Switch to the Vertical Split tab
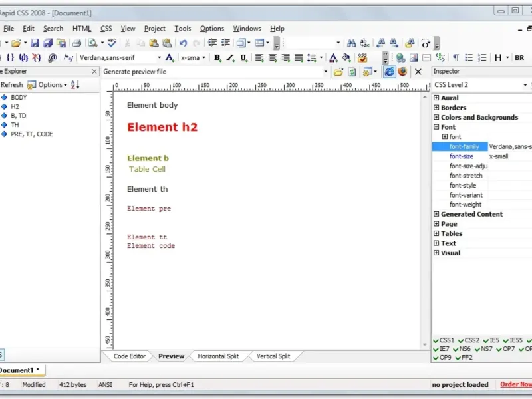The width and height of the screenshot is (532, 399). tap(273, 356)
